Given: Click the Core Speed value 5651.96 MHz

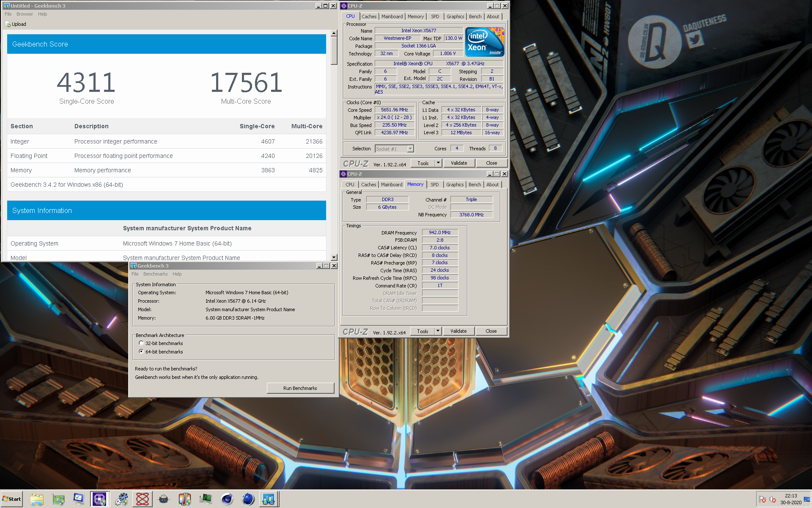Looking at the screenshot, I should [x=395, y=110].
